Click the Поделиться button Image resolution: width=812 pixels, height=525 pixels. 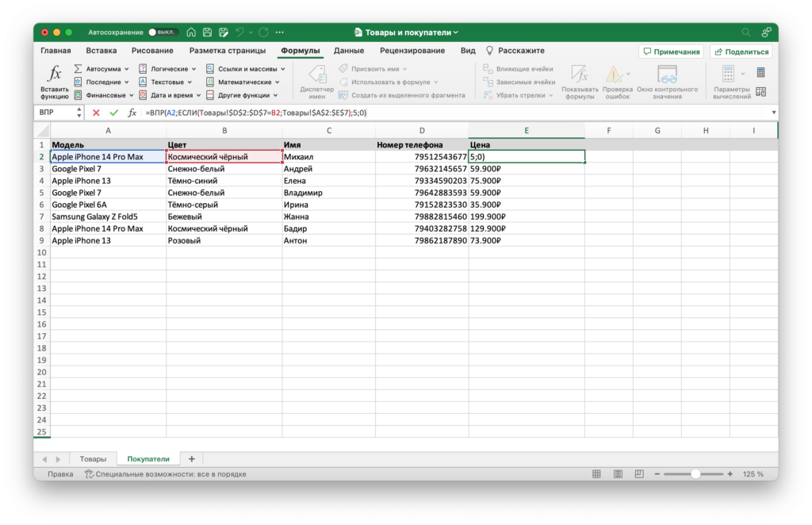741,52
